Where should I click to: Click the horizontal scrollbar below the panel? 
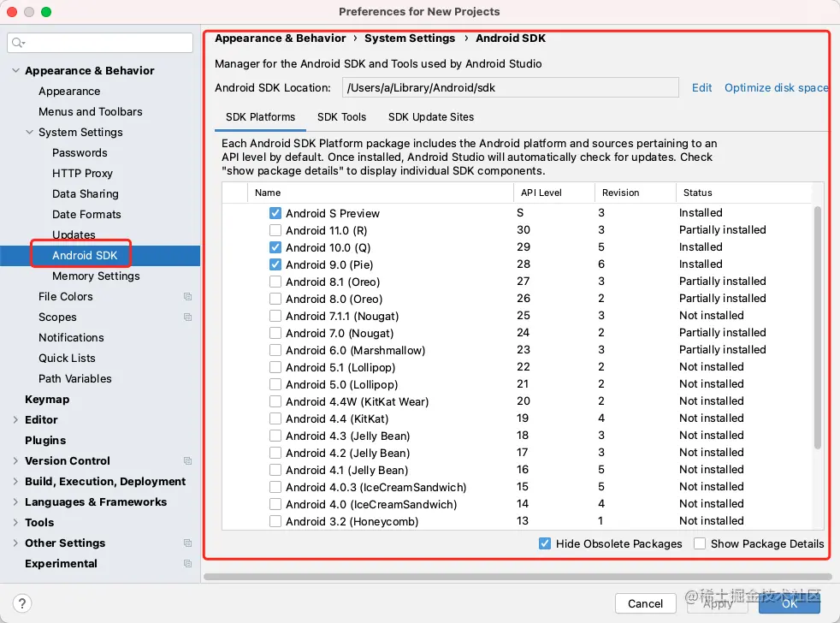tap(518, 577)
